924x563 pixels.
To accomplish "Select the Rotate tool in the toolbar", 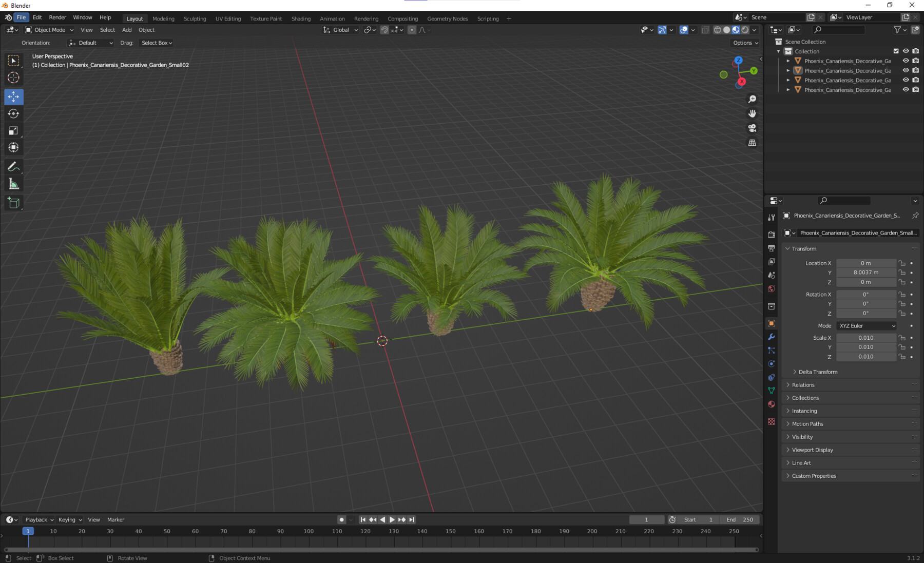I will (x=14, y=114).
